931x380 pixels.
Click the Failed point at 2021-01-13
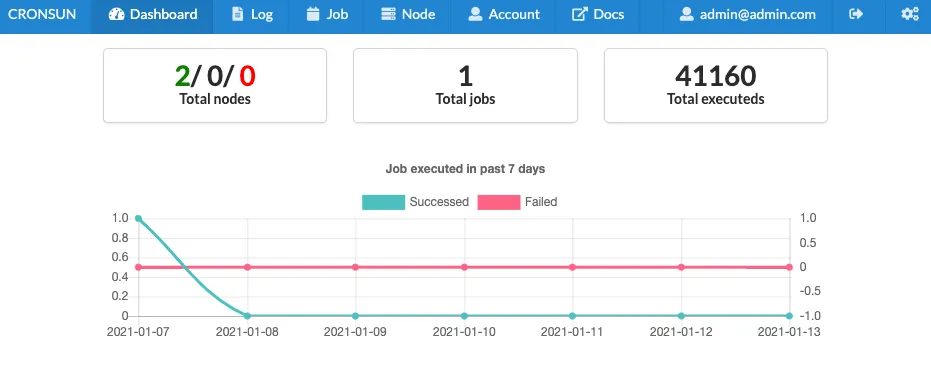pyautogui.click(x=790, y=267)
